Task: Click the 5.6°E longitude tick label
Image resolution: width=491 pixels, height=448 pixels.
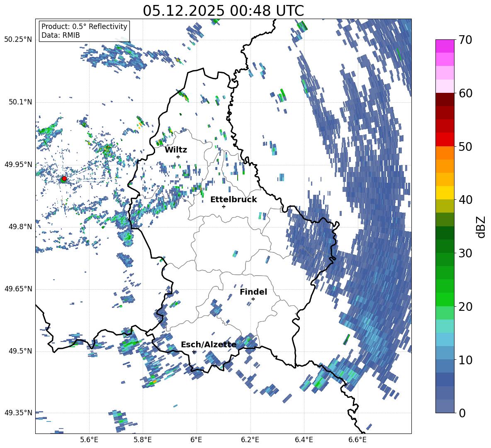Action: click(89, 440)
